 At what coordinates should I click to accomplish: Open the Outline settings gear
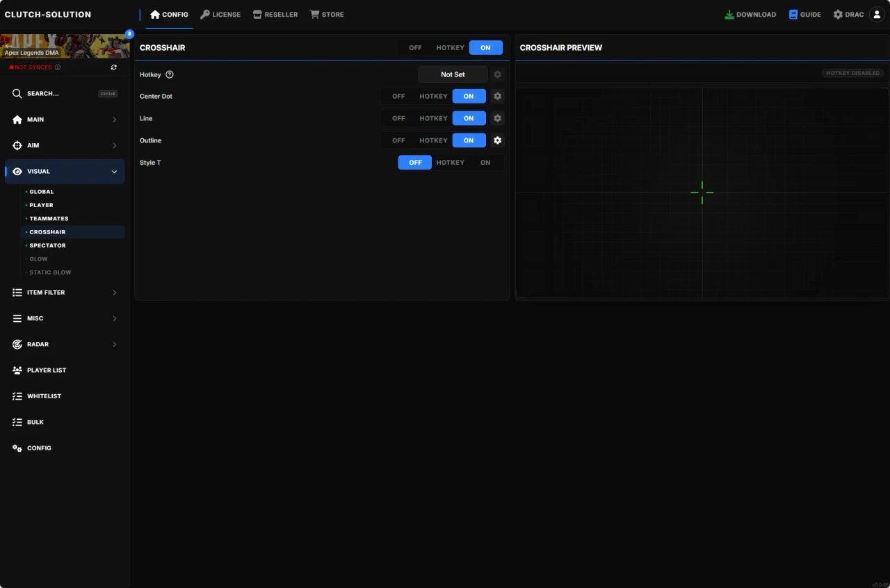tap(498, 140)
